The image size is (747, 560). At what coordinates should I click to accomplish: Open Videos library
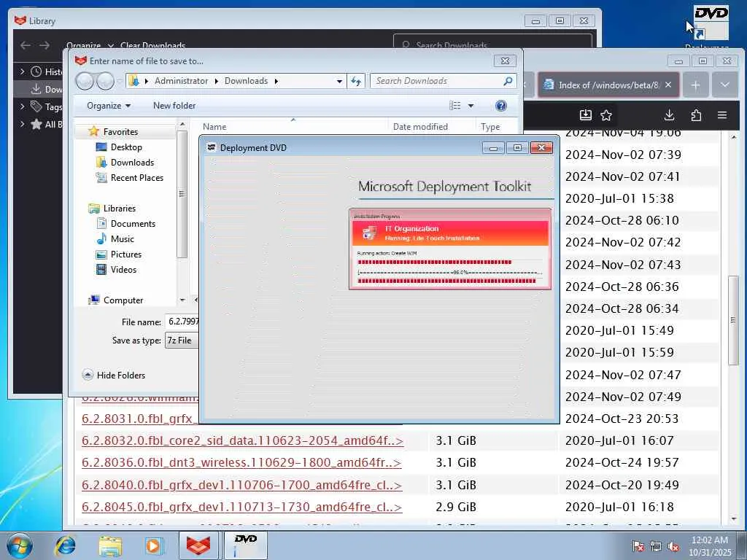coord(123,269)
